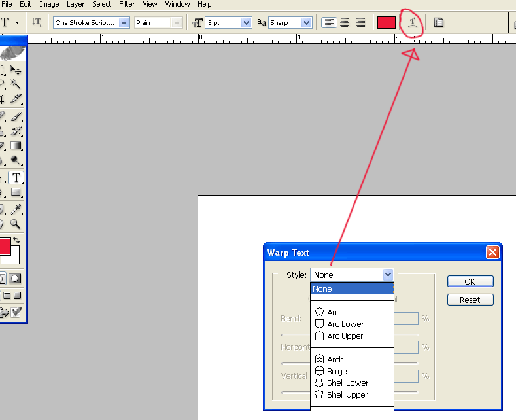The image size is (516, 420).
Task: Swap foreground and background colors
Action: pos(16,241)
